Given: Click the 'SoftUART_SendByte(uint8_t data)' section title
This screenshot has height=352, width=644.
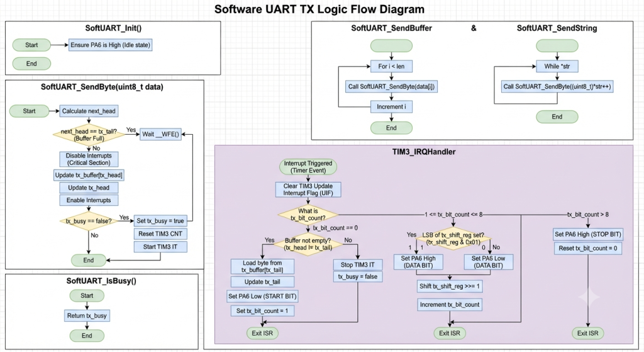Looking at the screenshot, I should pyautogui.click(x=102, y=87).
